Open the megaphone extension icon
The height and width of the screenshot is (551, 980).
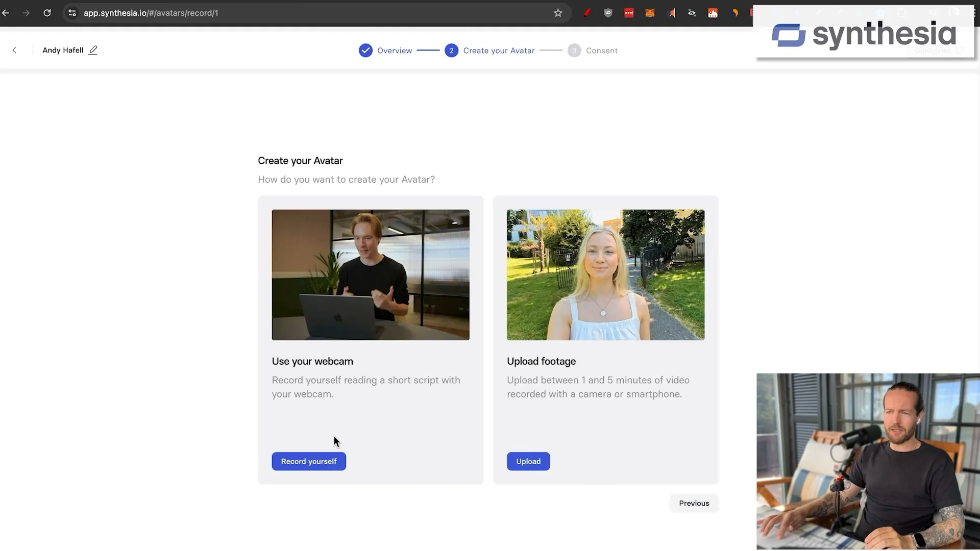(x=671, y=13)
